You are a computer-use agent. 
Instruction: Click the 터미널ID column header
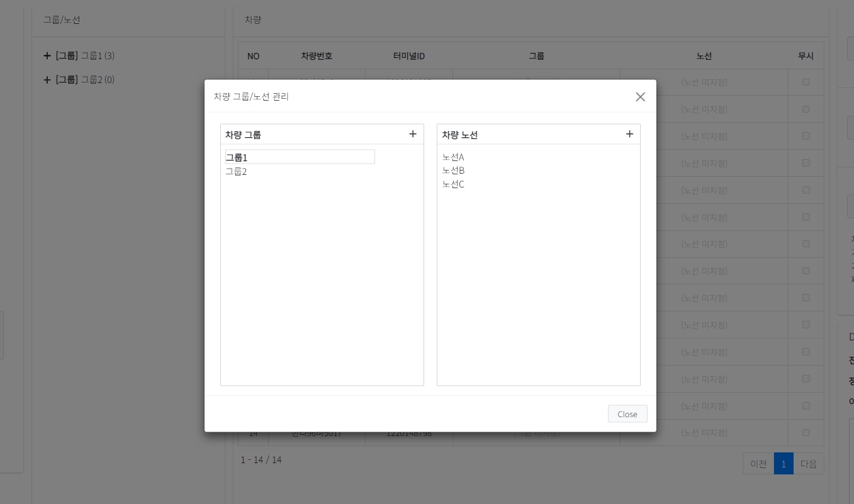(408, 56)
